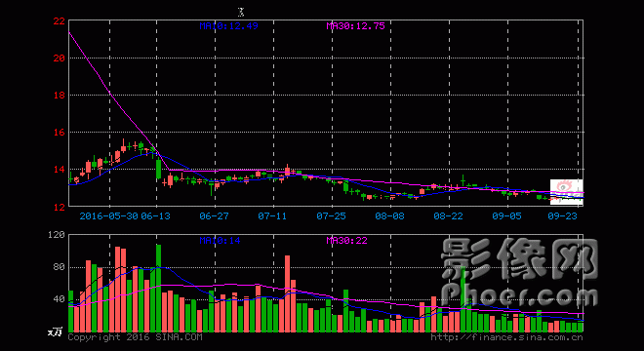Select the 07-25 date label
Viewport: 644px width, 351px height.
click(331, 215)
